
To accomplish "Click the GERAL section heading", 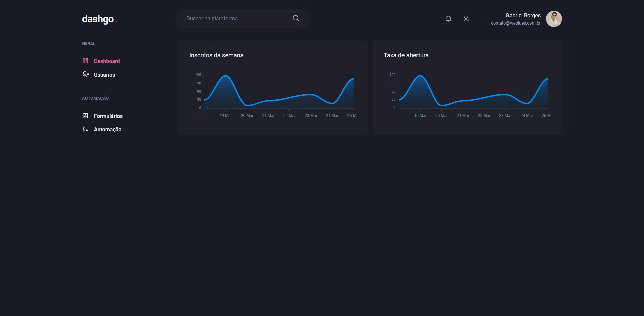I will click(x=89, y=44).
